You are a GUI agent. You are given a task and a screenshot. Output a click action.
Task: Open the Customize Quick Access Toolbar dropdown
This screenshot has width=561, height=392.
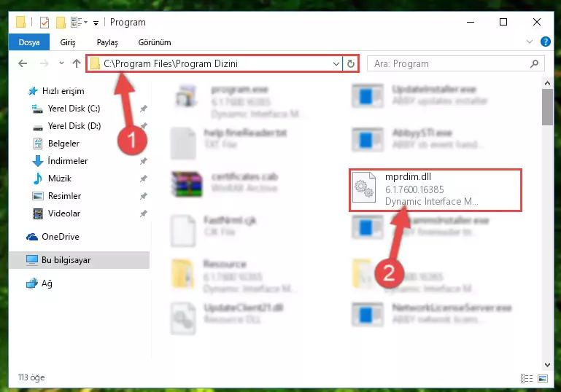click(96, 23)
